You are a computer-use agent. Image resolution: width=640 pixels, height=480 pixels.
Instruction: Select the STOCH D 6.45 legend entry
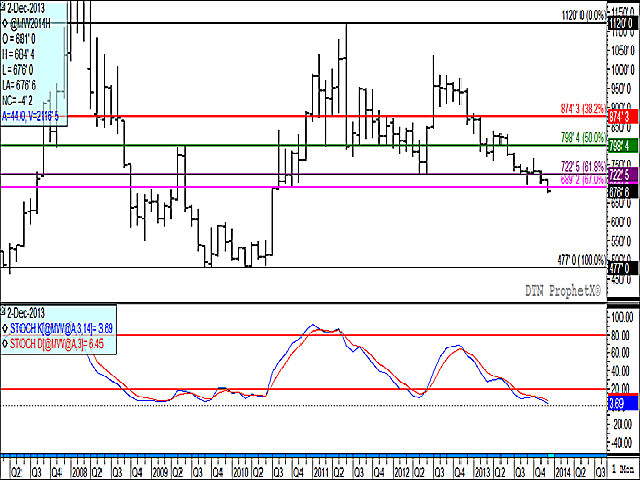tap(57, 344)
